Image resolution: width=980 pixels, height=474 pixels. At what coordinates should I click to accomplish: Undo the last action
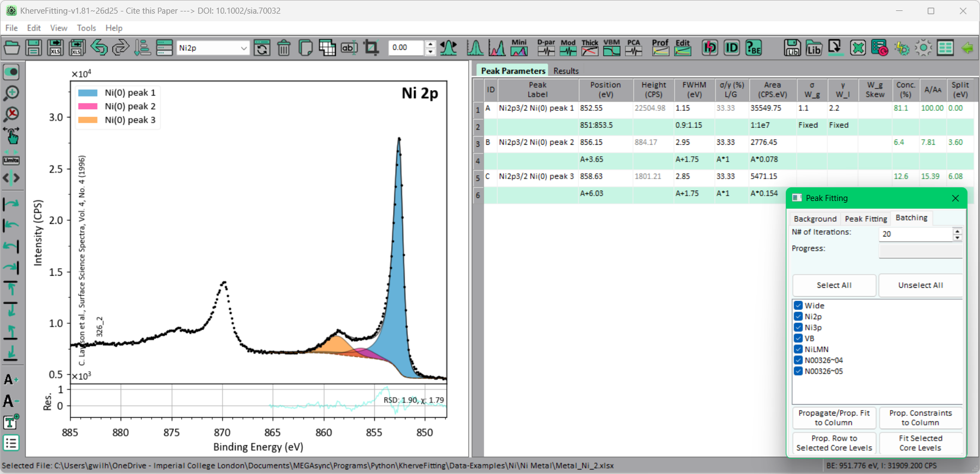tap(99, 48)
